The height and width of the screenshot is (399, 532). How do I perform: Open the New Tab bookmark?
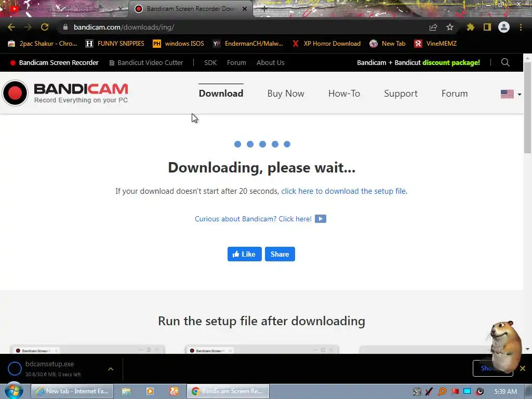pyautogui.click(x=388, y=44)
